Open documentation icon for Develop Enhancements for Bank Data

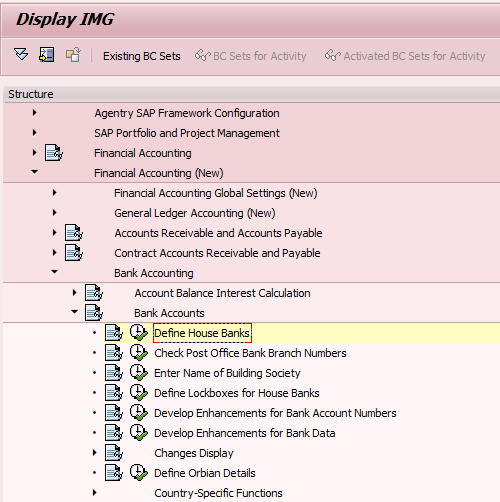[114, 433]
